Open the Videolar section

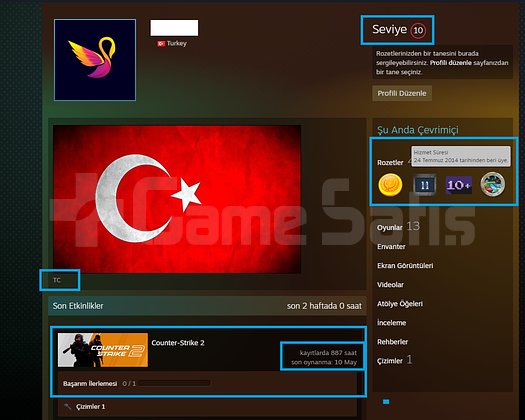coord(390,285)
